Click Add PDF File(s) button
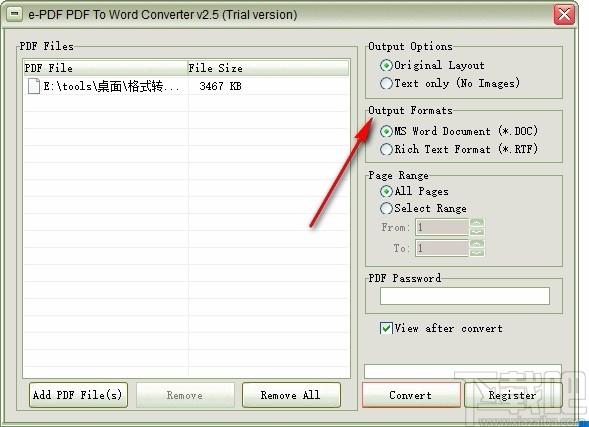The height and width of the screenshot is (427, 589). 78,395
